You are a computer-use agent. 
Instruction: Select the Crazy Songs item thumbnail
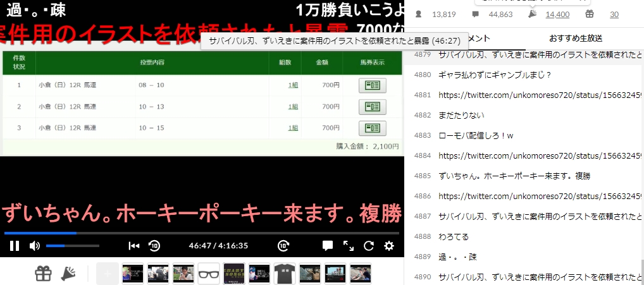(234, 274)
